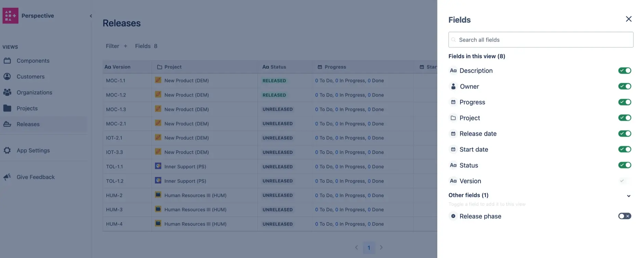Hide the Release date field
This screenshot has height=258, width=644.
(x=624, y=133)
